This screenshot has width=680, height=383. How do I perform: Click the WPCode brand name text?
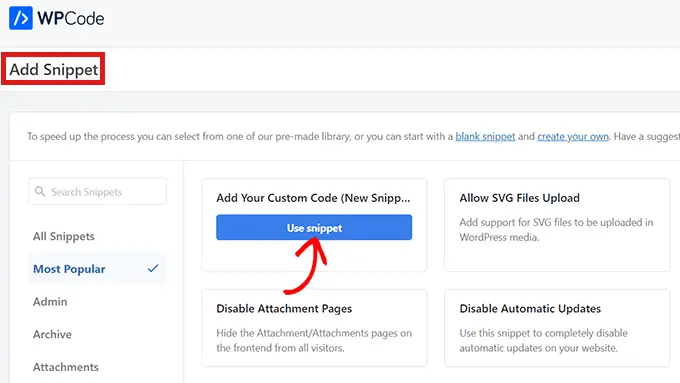point(71,18)
